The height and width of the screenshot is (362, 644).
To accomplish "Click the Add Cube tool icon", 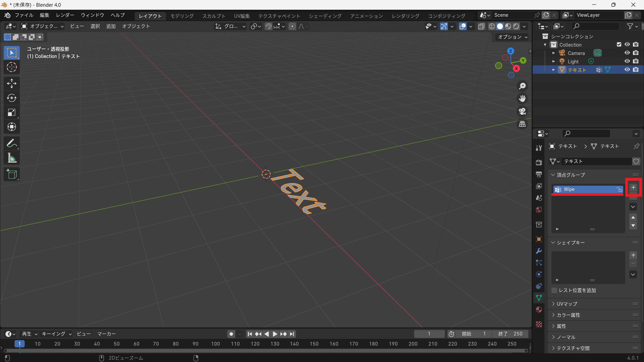I will coord(12,174).
